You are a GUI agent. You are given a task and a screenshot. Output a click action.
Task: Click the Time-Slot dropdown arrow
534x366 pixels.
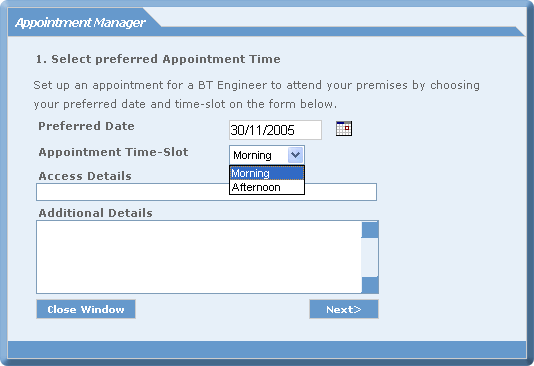[295, 155]
